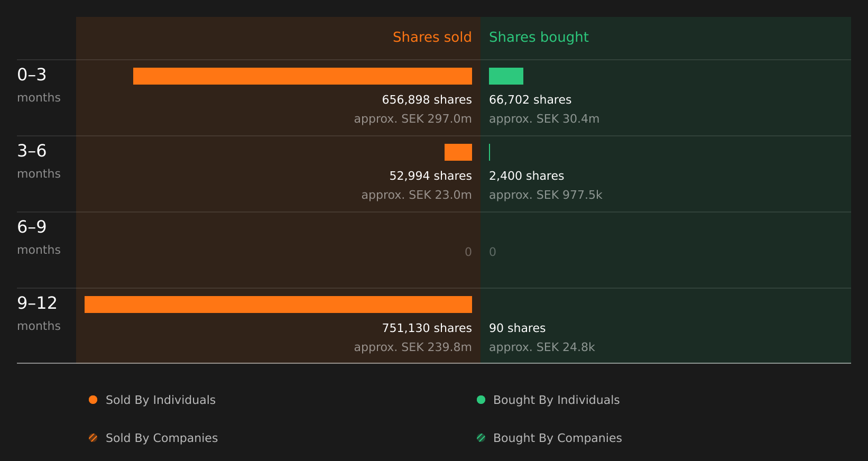Screen dimensions: 868x461
Task: Click the 656,898 shares value
Action: (x=427, y=100)
